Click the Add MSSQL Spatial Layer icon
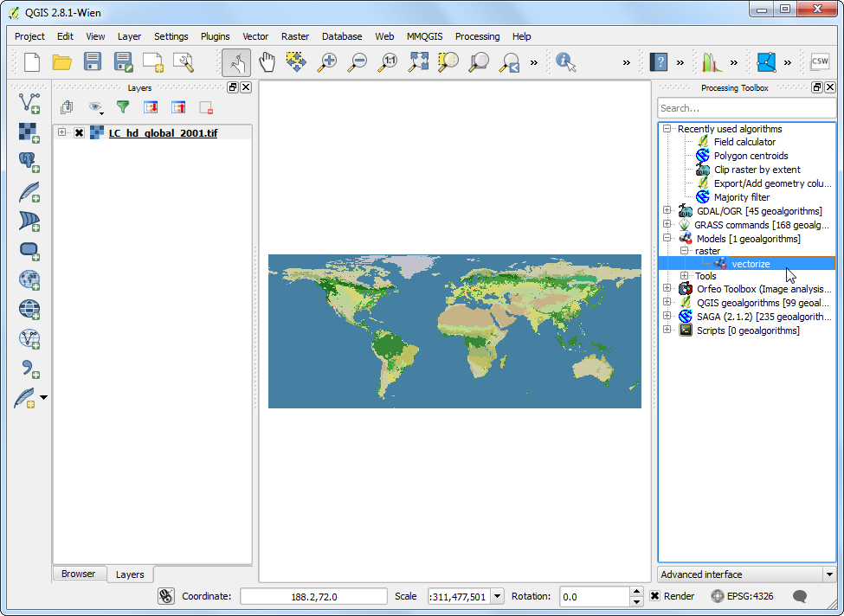This screenshot has width=844, height=616. (29, 221)
